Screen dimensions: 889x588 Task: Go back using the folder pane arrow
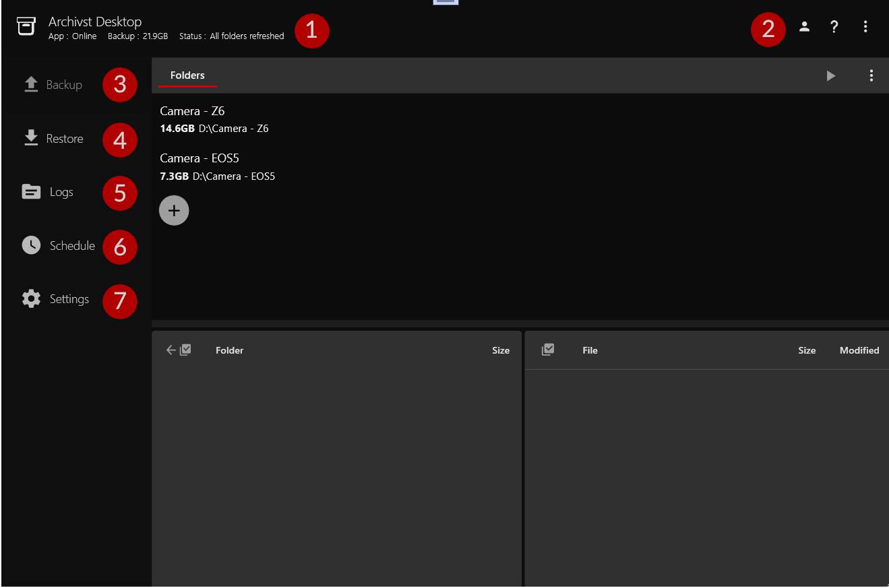pos(171,350)
